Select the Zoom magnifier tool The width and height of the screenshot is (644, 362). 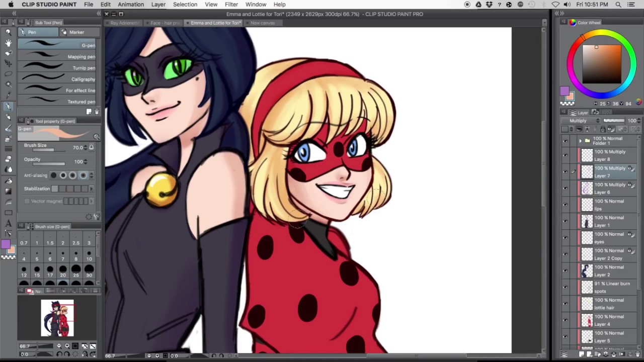8,32
